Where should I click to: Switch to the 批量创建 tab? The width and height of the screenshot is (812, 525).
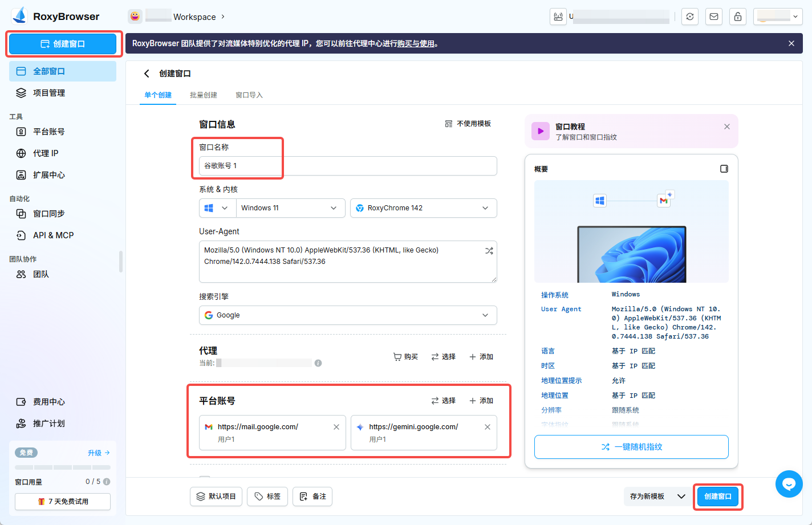tap(203, 95)
